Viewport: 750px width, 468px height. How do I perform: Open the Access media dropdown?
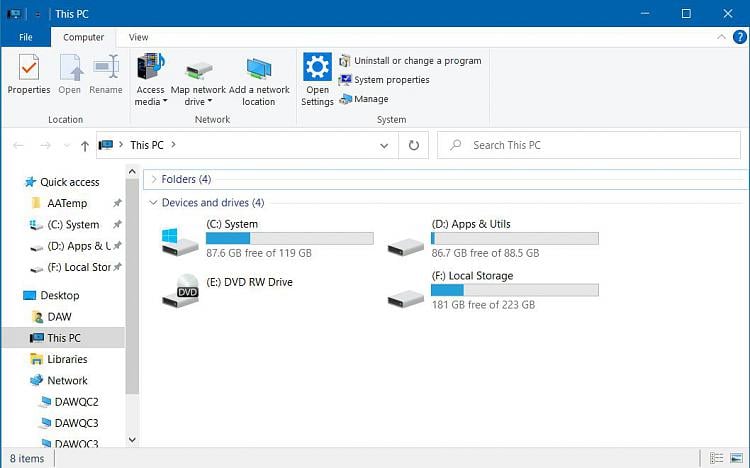150,96
